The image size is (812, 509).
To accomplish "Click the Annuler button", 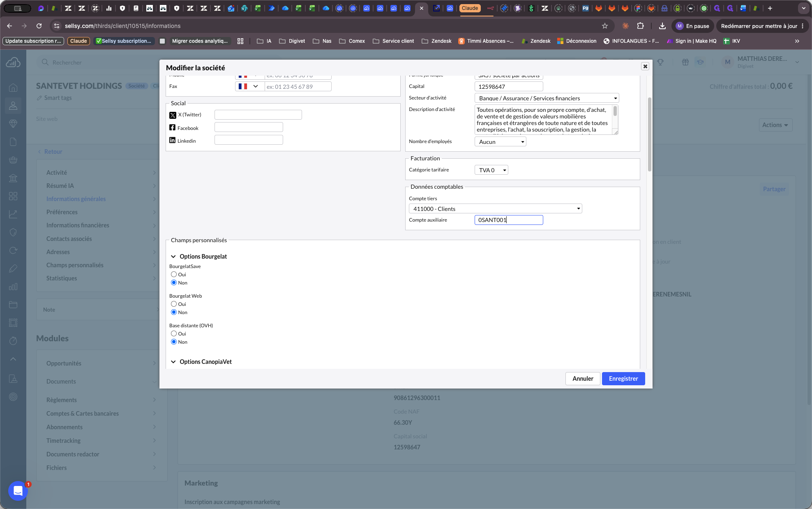I will [x=583, y=379].
